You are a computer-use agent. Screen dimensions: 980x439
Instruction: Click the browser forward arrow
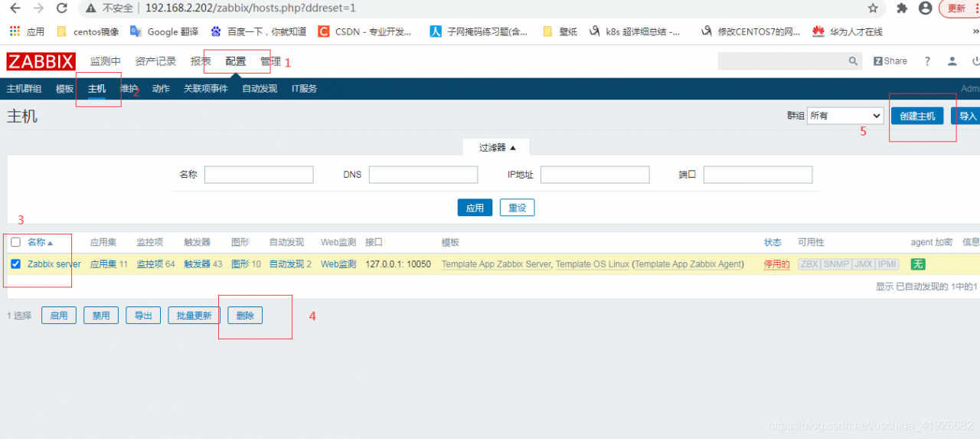pos(39,8)
